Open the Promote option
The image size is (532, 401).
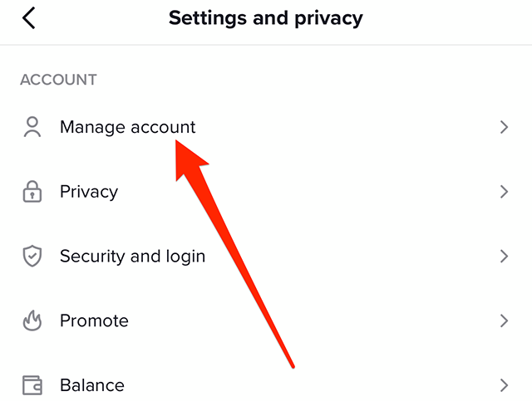(x=94, y=320)
